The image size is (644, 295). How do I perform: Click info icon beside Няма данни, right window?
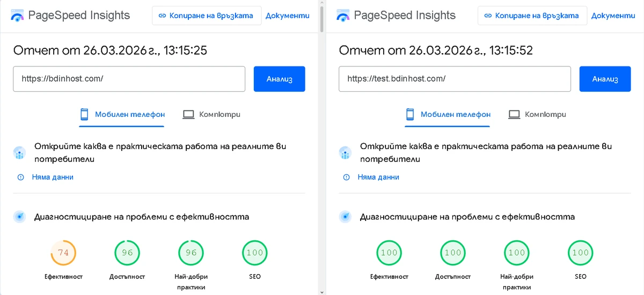click(347, 177)
